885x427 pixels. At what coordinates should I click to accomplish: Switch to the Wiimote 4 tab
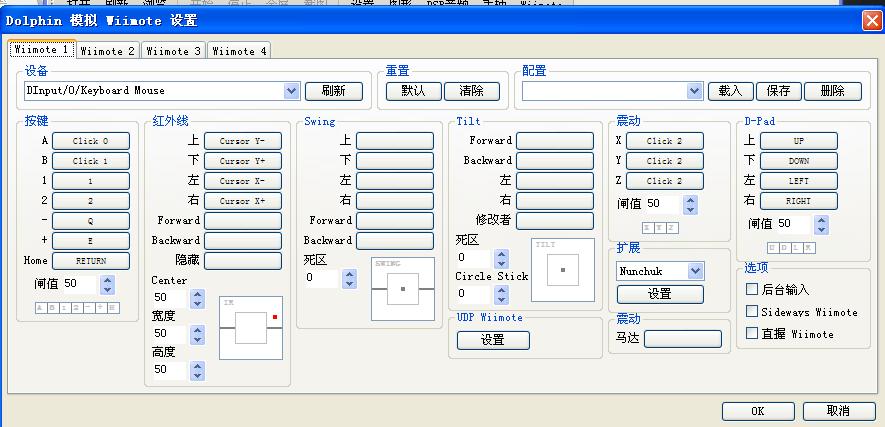[239, 51]
